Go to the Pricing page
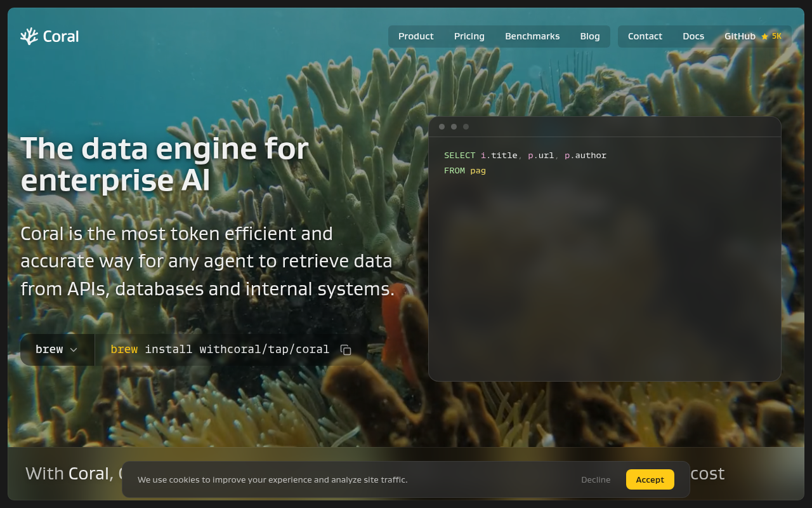 click(469, 36)
